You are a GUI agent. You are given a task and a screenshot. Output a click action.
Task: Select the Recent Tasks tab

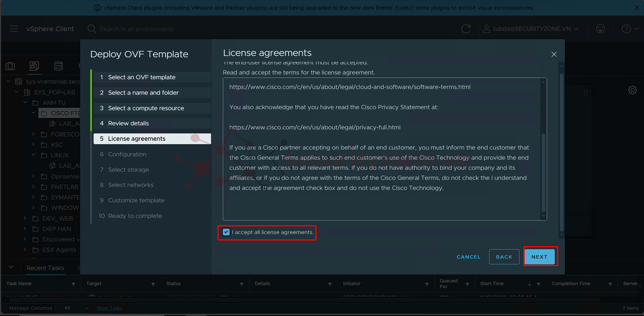point(45,268)
